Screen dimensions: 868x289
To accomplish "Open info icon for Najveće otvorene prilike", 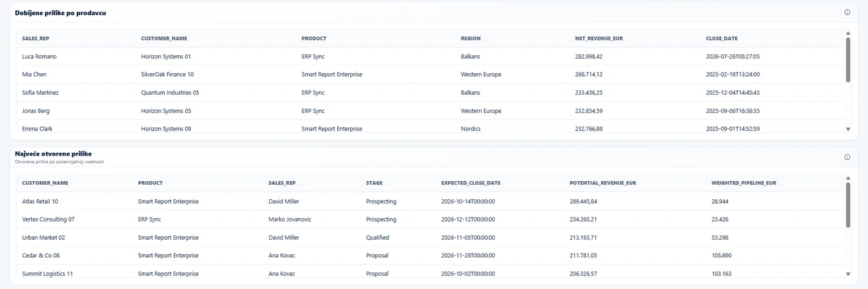I will tap(847, 157).
